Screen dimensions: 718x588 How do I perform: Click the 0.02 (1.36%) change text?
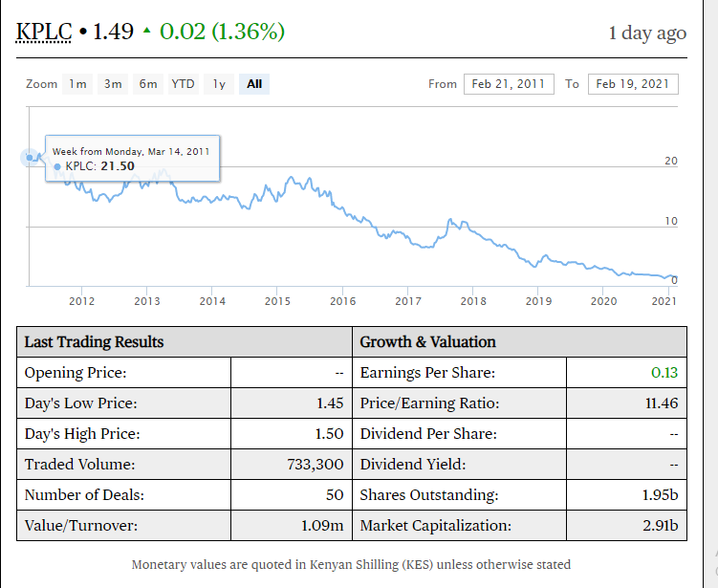click(222, 32)
